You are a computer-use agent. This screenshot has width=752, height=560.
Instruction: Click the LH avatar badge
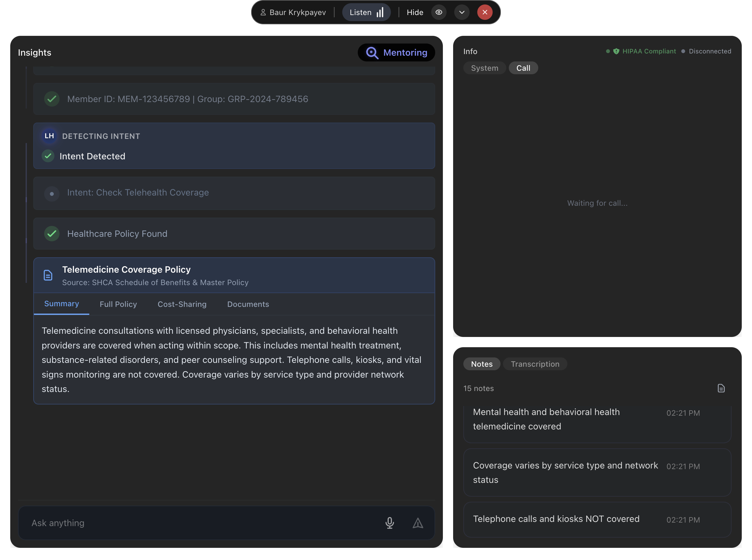click(49, 136)
